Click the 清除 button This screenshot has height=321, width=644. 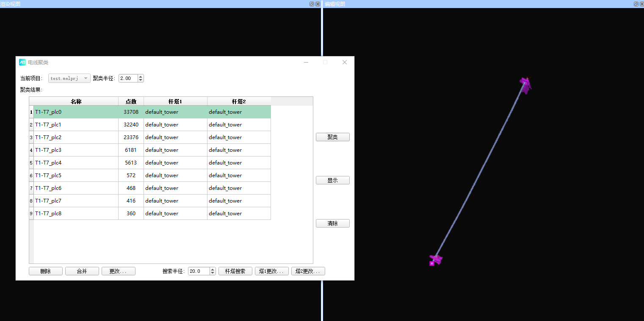(x=332, y=223)
